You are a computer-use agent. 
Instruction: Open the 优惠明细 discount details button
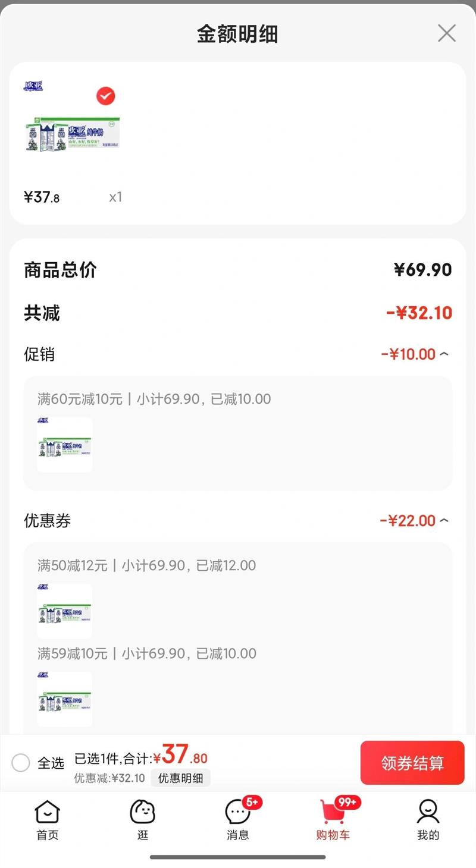180,778
